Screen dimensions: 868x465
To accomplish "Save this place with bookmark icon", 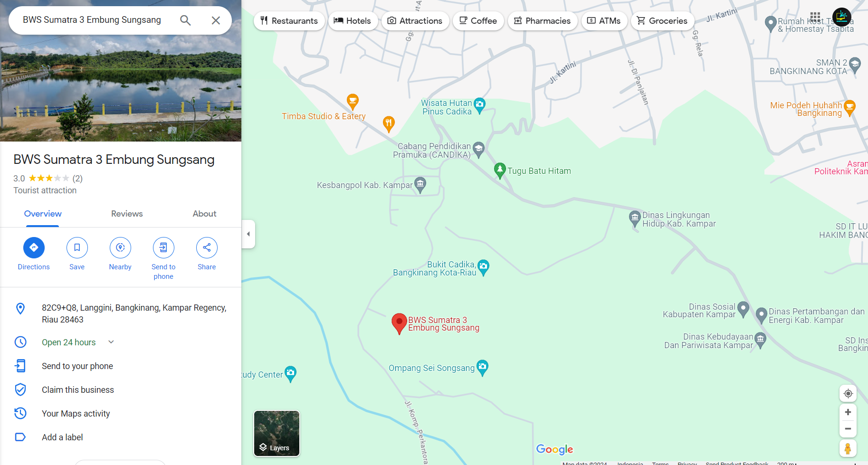I will click(x=77, y=247).
